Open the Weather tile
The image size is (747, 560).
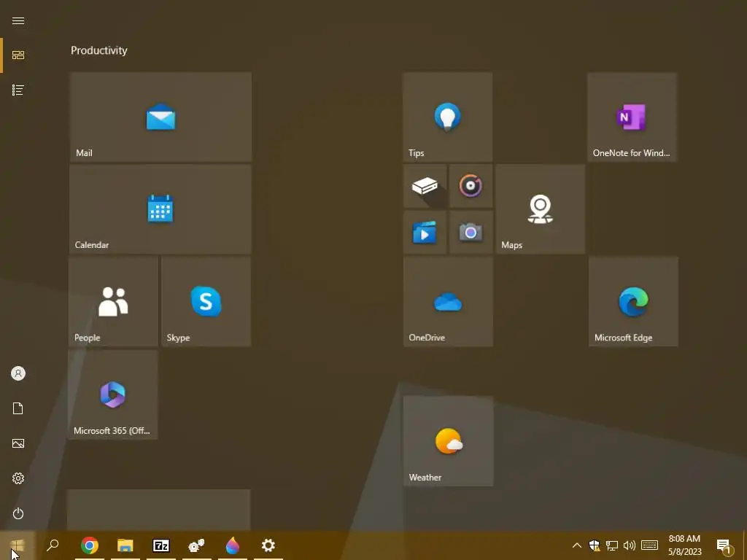[x=449, y=441]
